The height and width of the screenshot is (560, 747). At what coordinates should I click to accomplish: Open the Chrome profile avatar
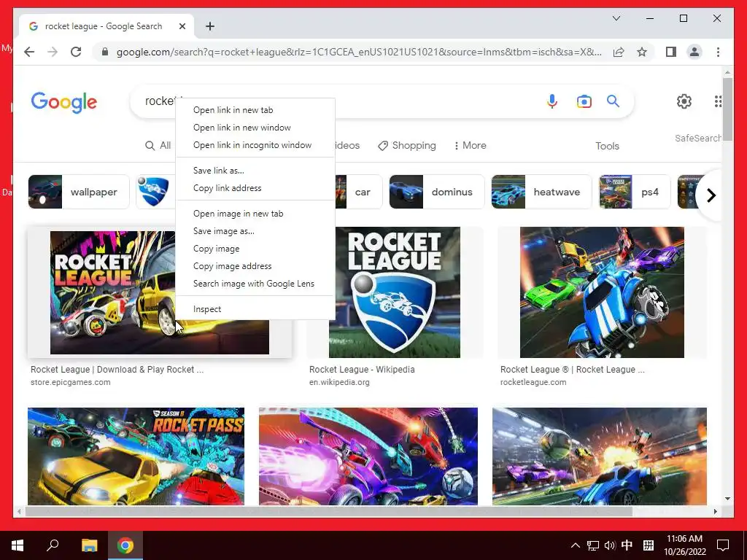(x=694, y=52)
